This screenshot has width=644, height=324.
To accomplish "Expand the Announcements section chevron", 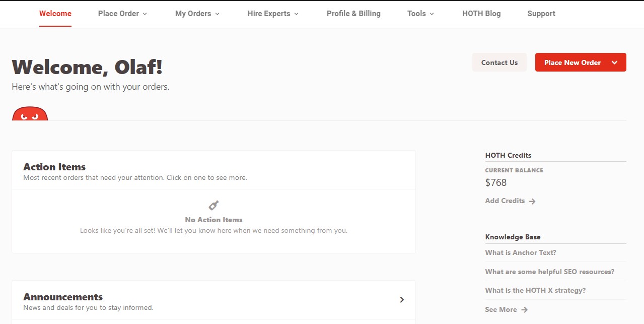I will click(x=402, y=300).
